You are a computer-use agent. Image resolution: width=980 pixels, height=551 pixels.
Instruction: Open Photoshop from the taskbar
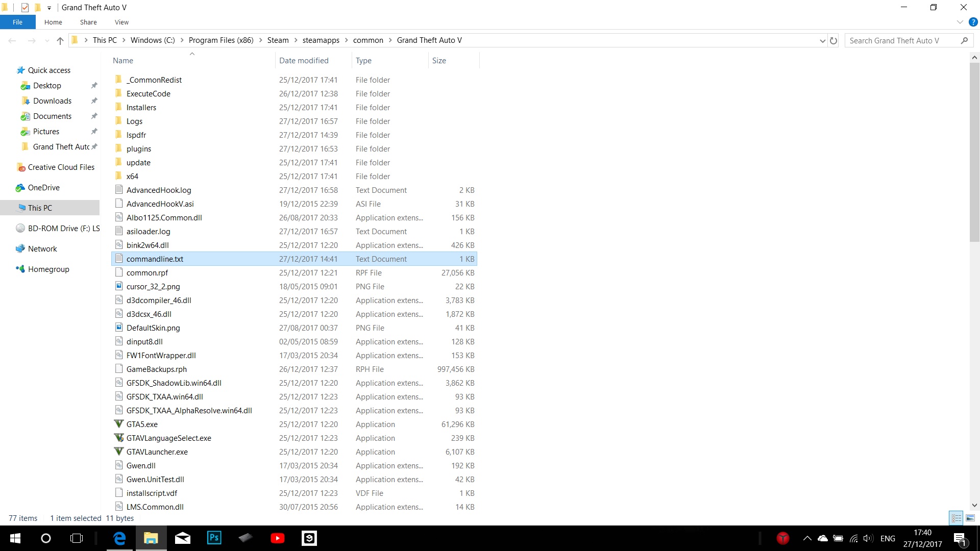coord(214,538)
